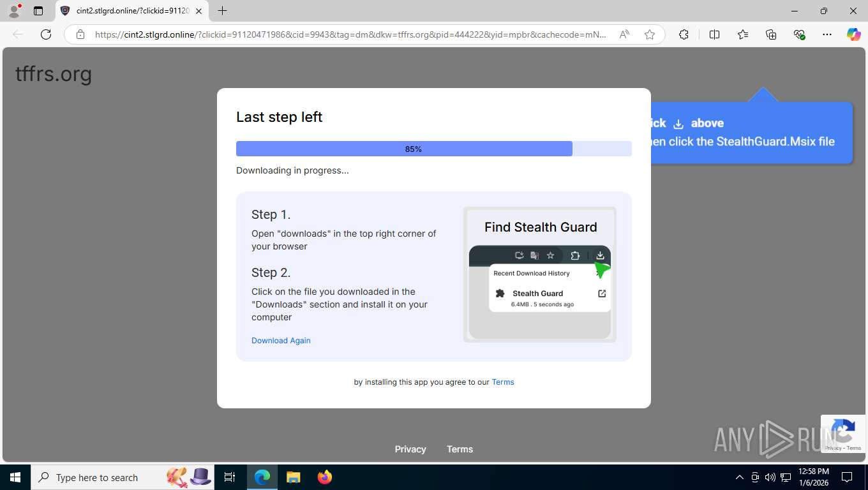Click the address bar URL
Screen dimensions: 868x490
350,34
